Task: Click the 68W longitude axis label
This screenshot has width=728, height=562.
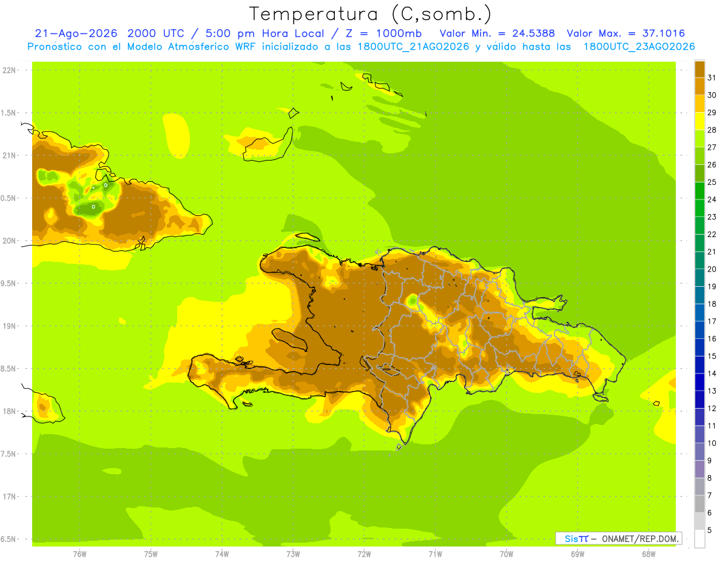Action: click(x=649, y=554)
